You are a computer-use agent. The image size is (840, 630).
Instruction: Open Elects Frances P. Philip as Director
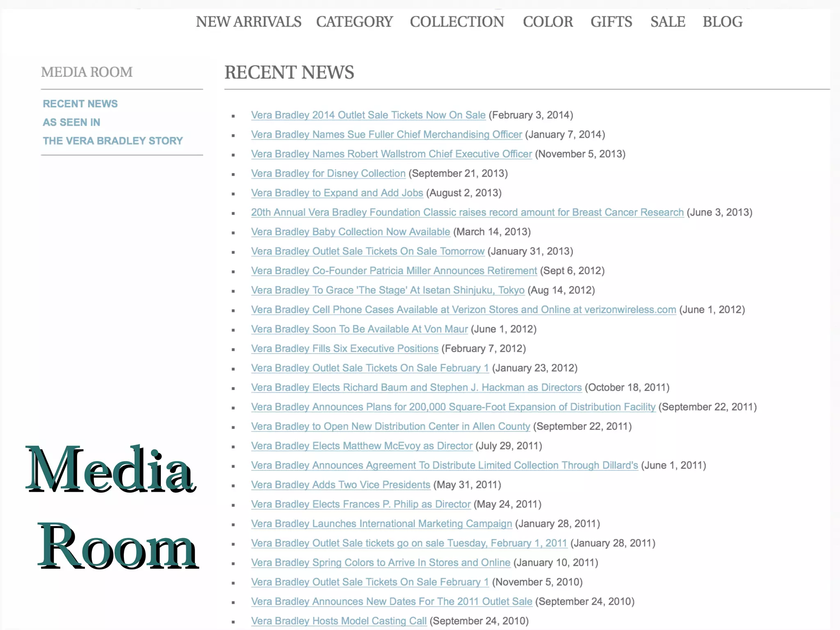pyautogui.click(x=361, y=504)
